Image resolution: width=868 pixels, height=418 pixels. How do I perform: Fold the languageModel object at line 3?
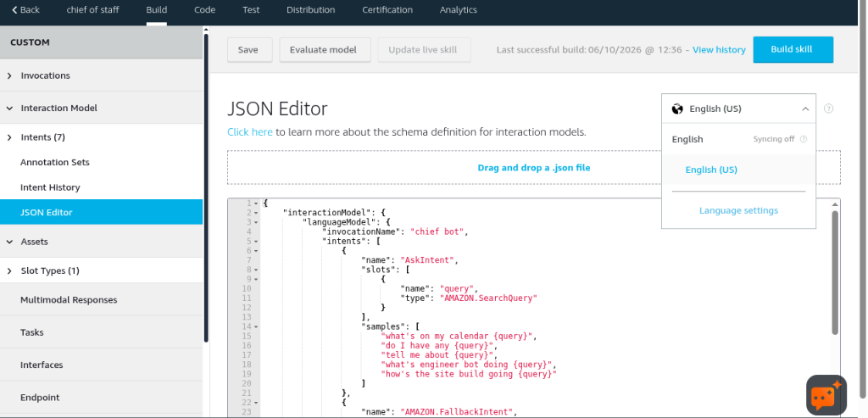point(256,222)
